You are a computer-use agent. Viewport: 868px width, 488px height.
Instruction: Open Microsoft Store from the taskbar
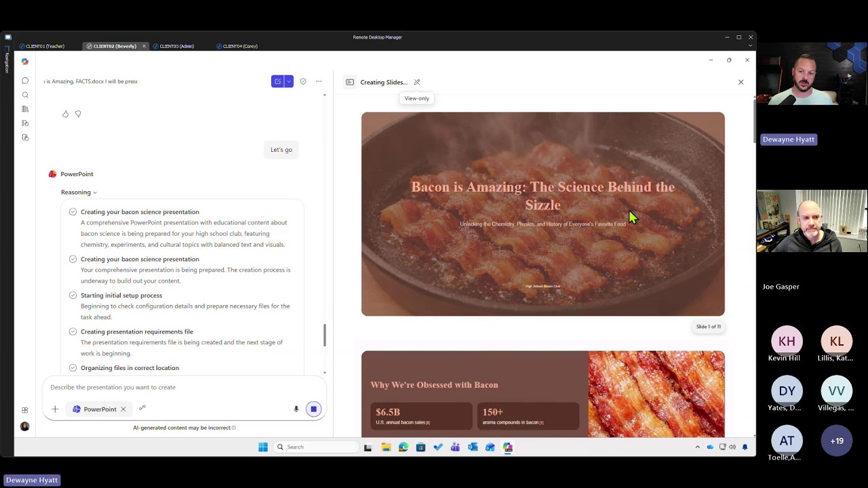click(x=420, y=447)
